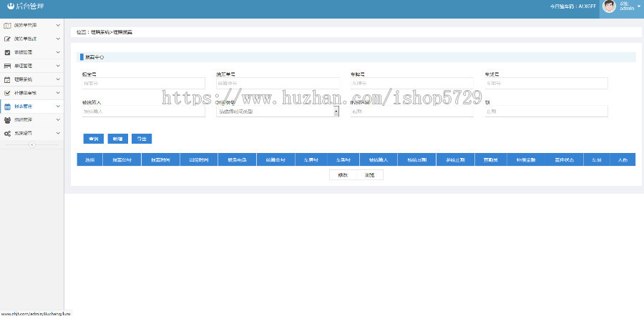The width and height of the screenshot is (644, 316).
Task: Focus the 车架号 input field
Action: point(546,84)
